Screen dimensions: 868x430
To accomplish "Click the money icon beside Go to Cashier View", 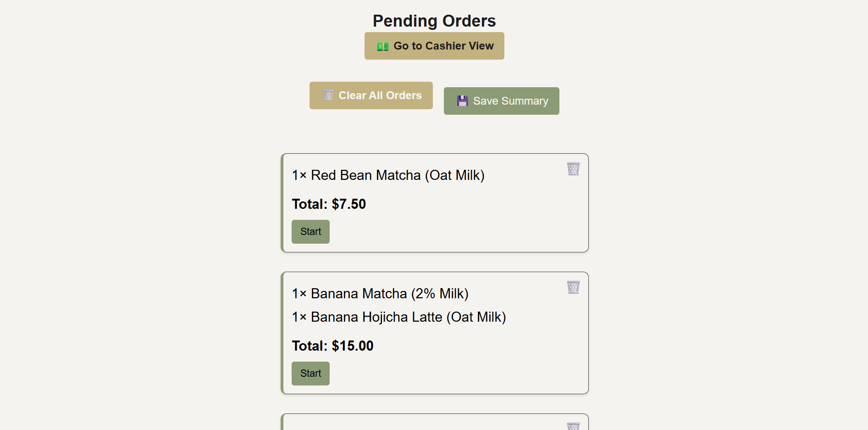I will 382,46.
